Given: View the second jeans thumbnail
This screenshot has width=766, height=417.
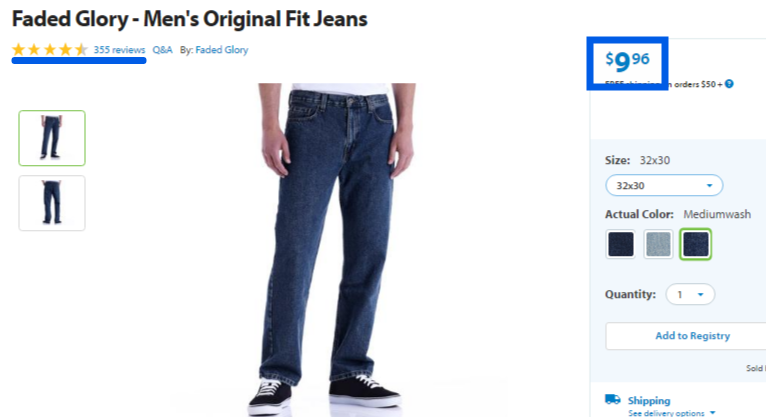Looking at the screenshot, I should coord(52,203).
